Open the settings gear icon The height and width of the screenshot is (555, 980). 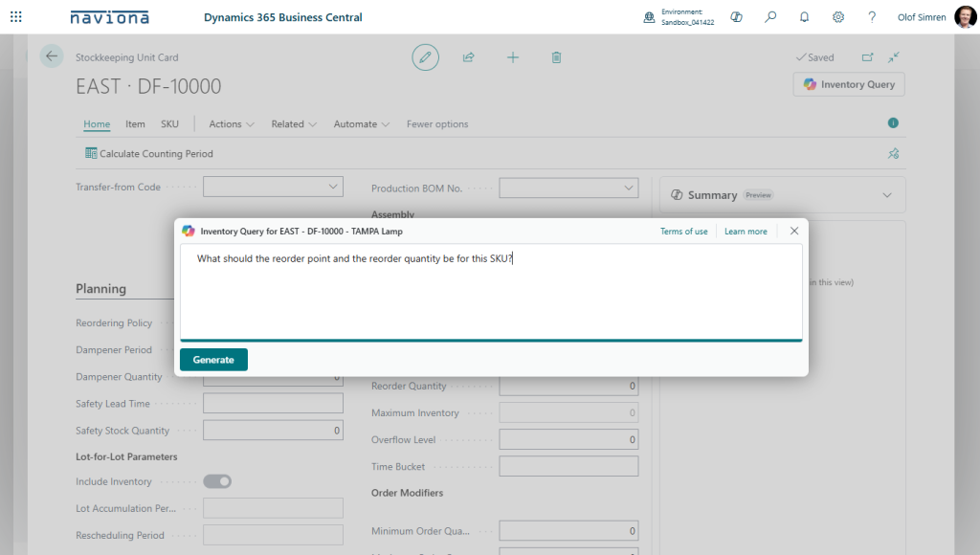(x=838, y=17)
